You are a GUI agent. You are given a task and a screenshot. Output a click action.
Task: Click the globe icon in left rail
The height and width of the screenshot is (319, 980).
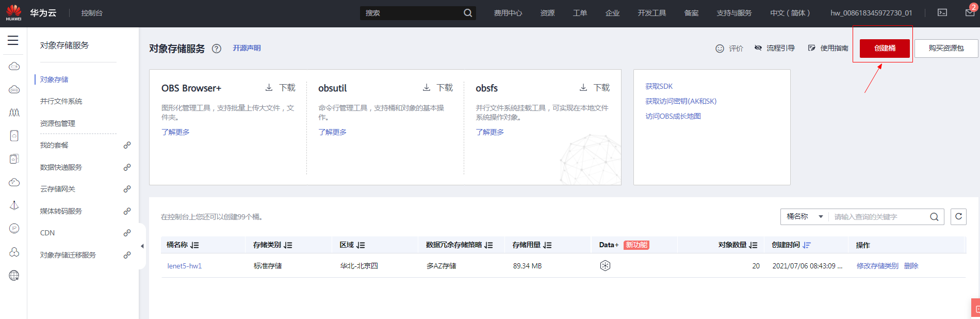[14, 276]
